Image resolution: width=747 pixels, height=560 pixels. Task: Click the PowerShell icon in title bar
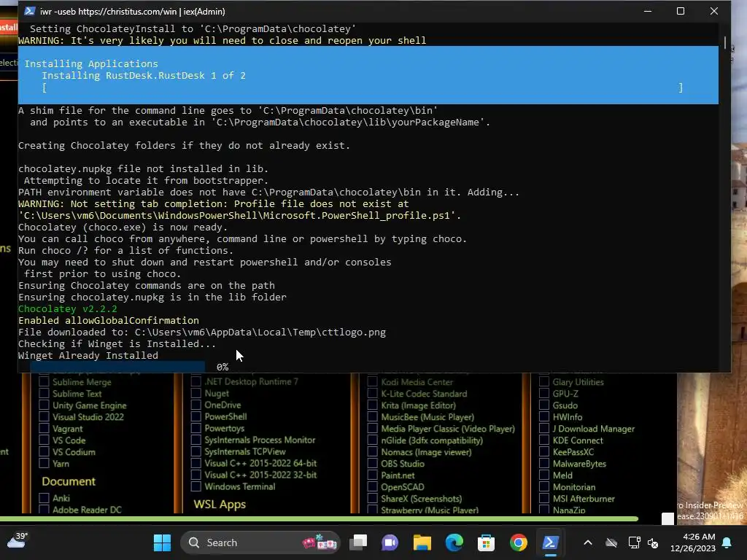click(x=29, y=11)
